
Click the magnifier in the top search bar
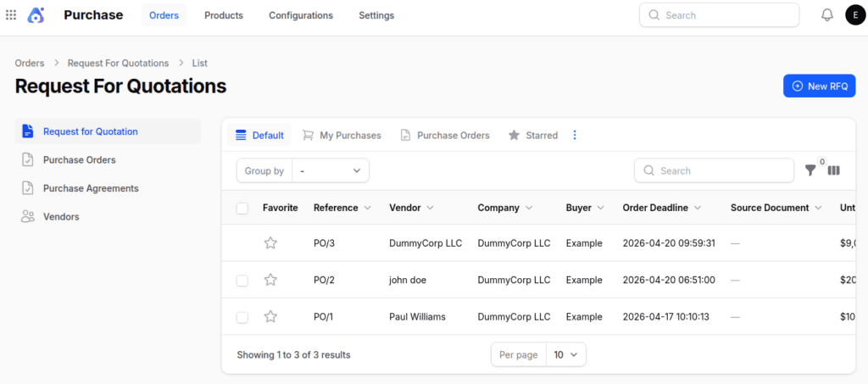click(x=654, y=15)
